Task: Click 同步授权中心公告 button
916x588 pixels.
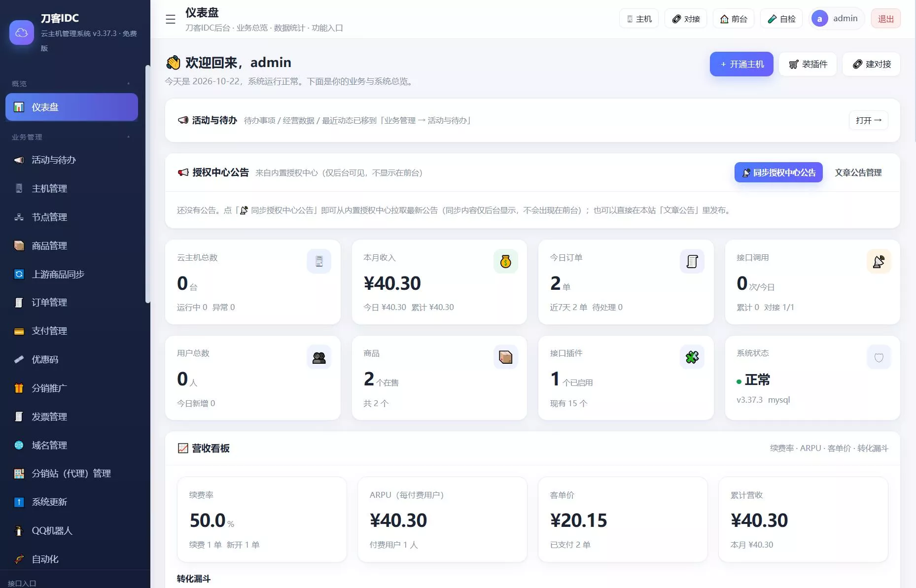Action: click(x=778, y=173)
